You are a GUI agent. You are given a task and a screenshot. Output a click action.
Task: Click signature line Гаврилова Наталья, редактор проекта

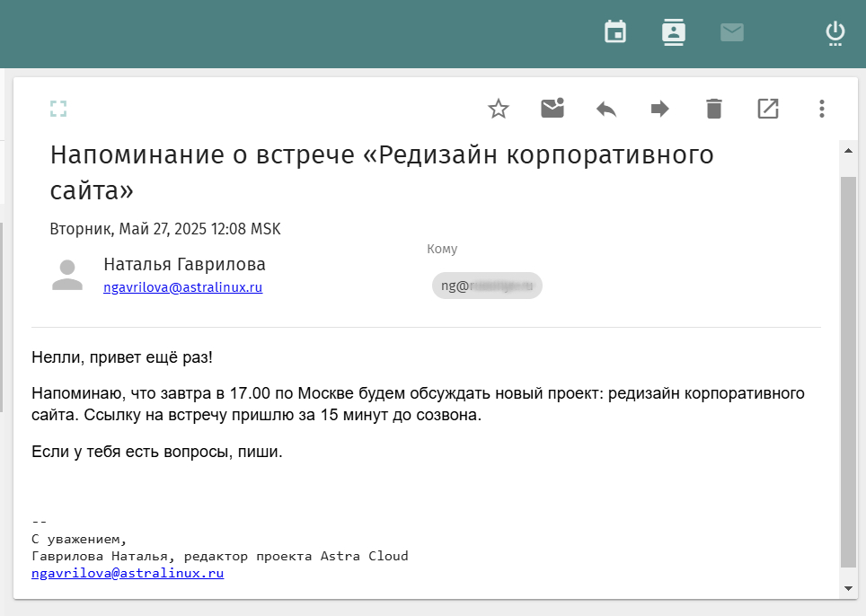[220, 556]
